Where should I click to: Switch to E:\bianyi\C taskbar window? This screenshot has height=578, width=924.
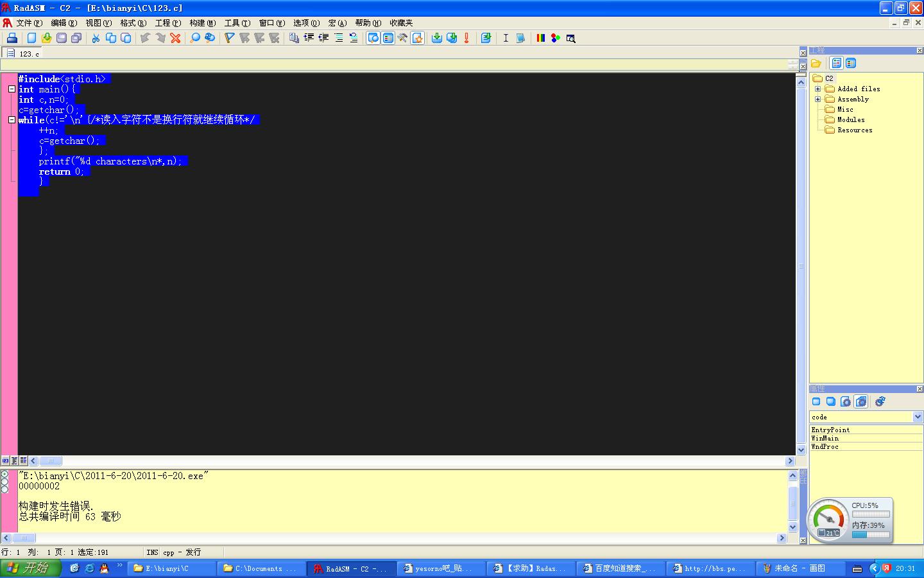172,568
